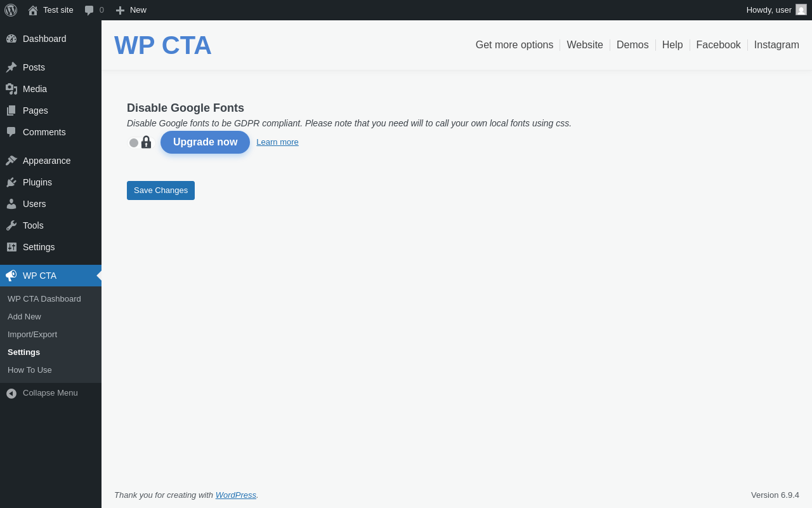Viewport: 812px width, 508px height.
Task: Open the Tools menu label
Action: click(33, 225)
